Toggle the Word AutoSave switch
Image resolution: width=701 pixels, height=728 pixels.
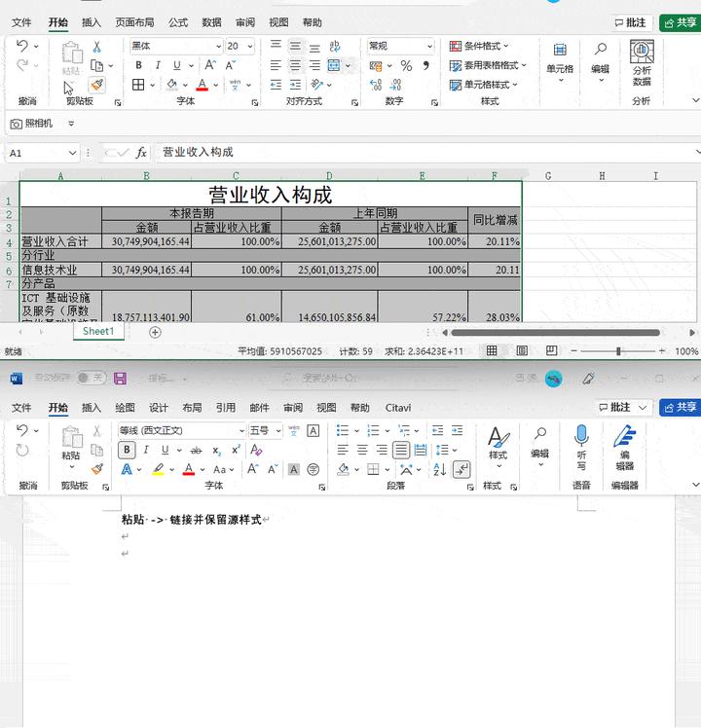92,379
